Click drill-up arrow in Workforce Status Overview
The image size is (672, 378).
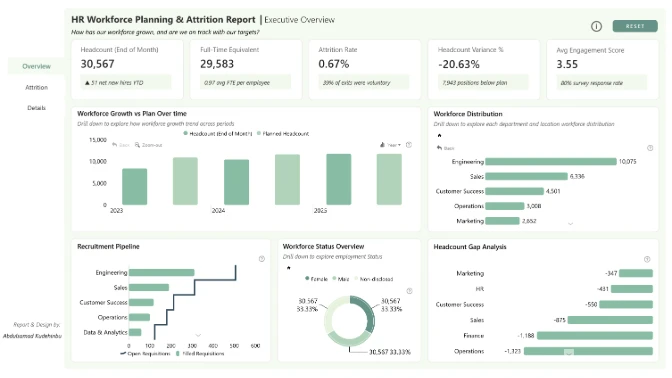[288, 268]
